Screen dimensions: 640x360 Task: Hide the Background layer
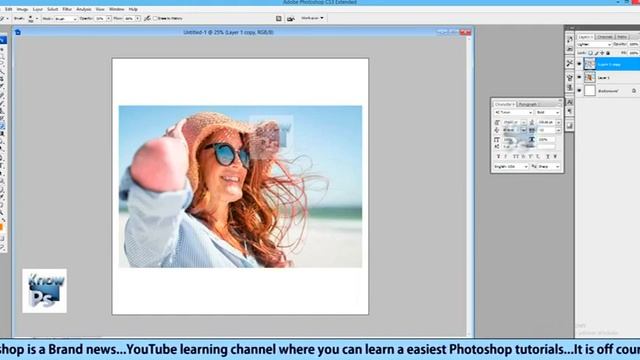click(x=579, y=91)
